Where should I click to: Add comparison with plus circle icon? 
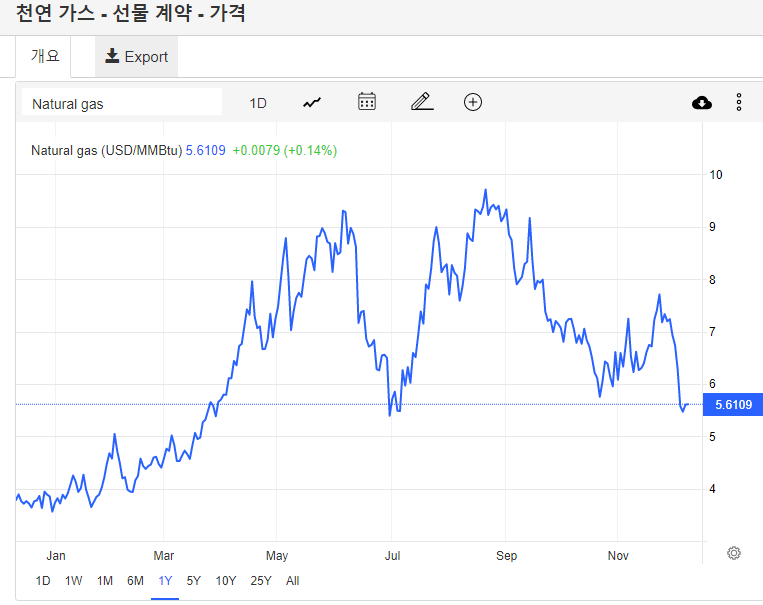coord(472,102)
